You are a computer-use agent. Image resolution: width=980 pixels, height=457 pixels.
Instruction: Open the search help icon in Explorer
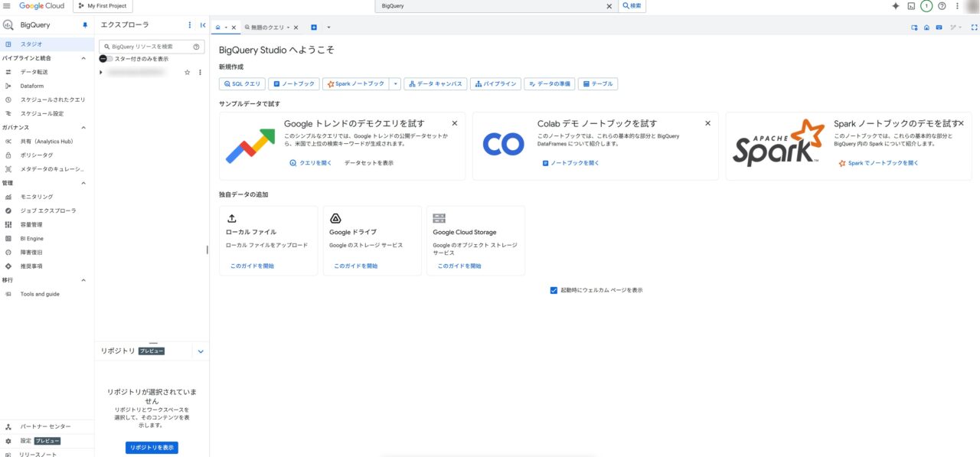pyautogui.click(x=197, y=47)
